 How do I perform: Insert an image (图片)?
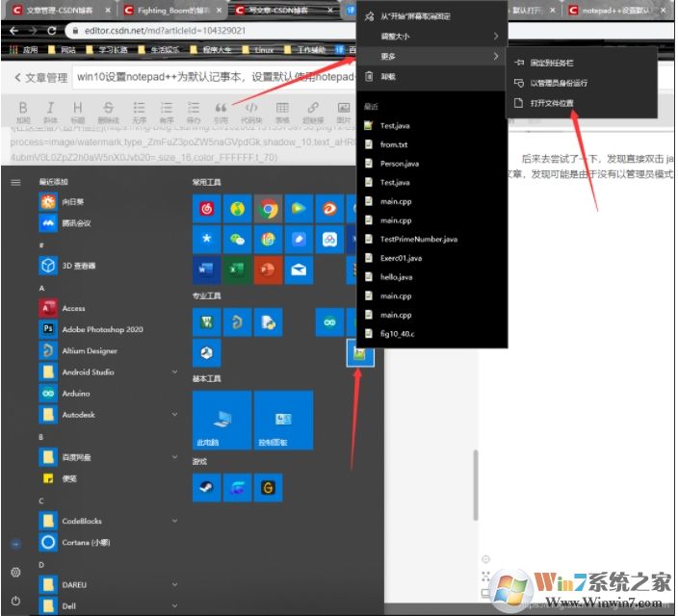point(344,112)
